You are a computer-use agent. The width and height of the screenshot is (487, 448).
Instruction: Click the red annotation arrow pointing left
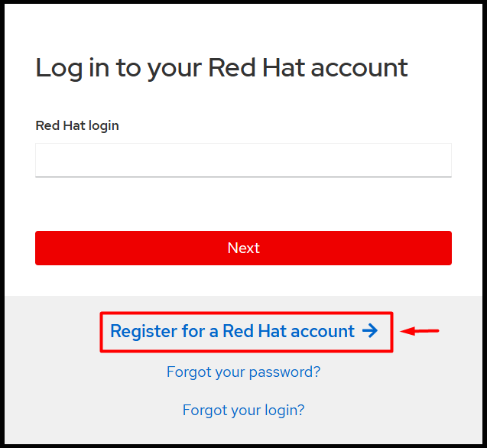click(420, 331)
